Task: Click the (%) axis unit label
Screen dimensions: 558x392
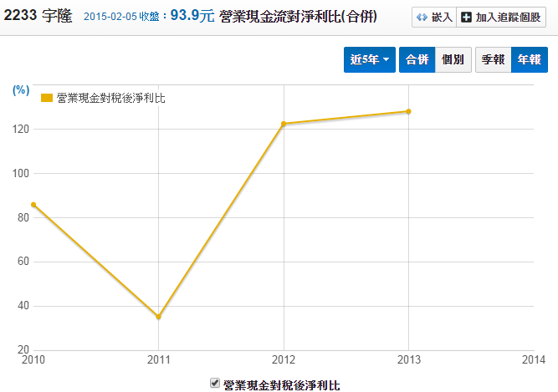Action: pos(21,90)
